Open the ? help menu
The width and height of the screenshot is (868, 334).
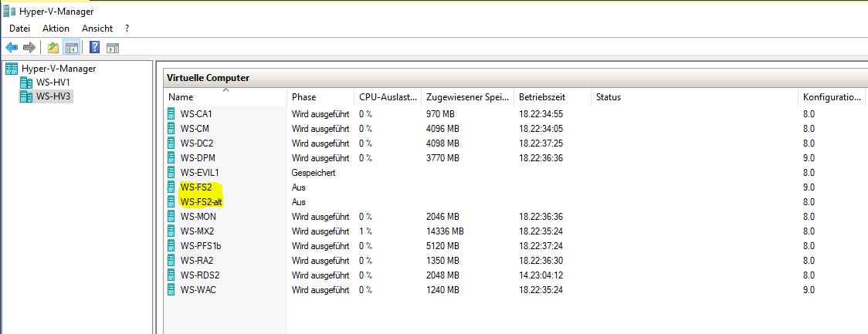127,29
